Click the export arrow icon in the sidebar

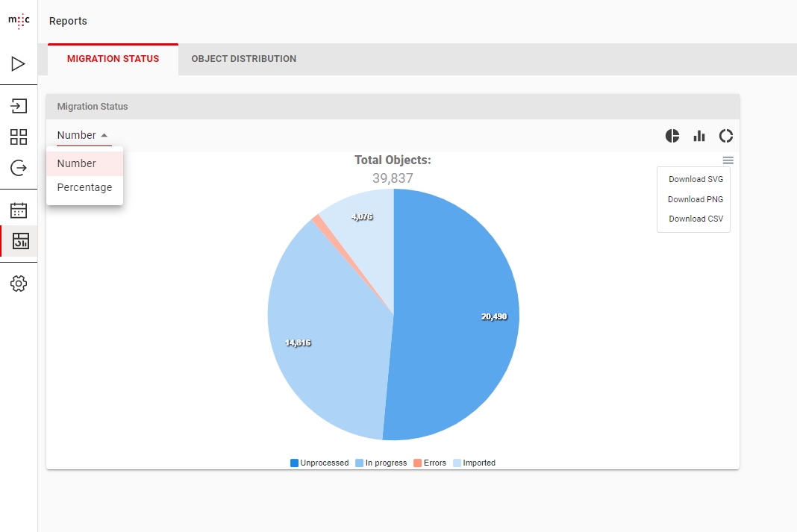[x=19, y=168]
